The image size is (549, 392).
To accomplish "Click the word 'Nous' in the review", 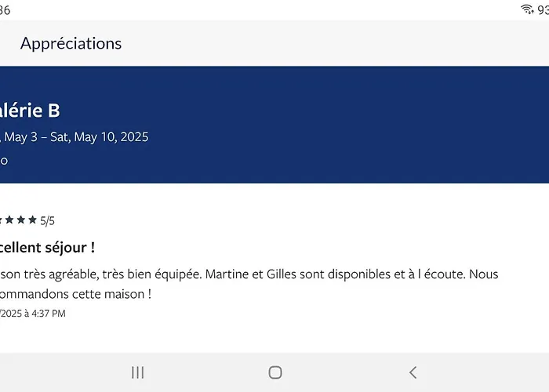I will click(x=481, y=274).
